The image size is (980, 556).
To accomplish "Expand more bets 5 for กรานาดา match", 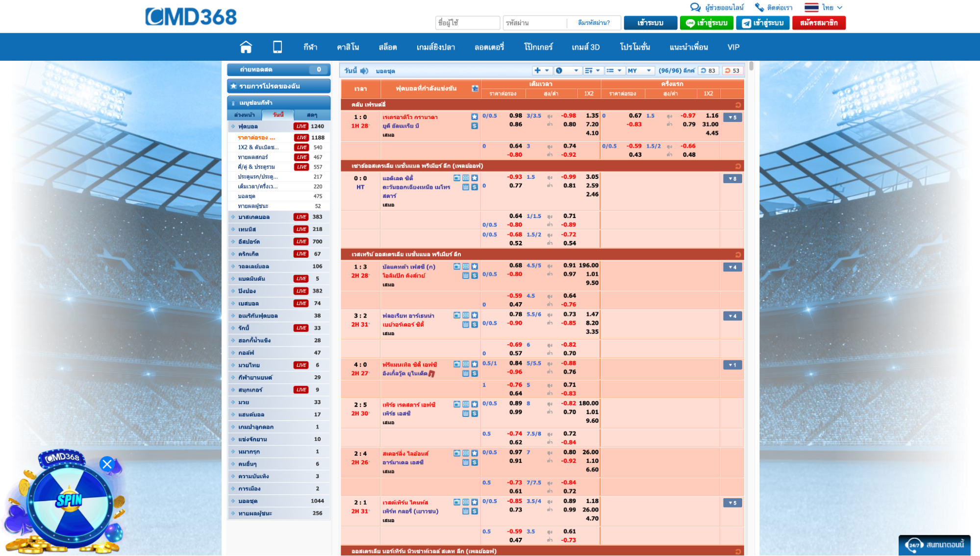I will tap(732, 118).
